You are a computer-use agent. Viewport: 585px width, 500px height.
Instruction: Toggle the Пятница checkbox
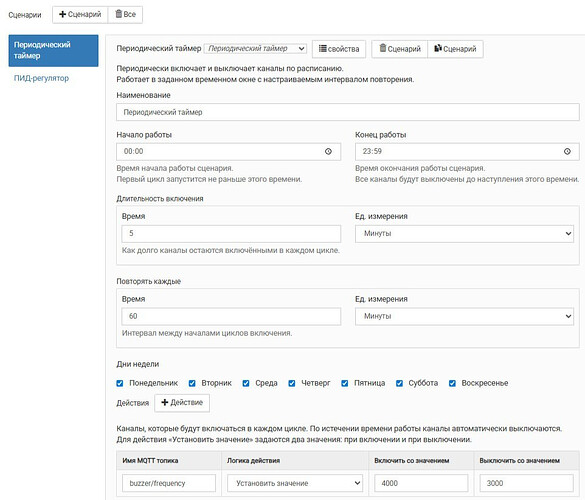tap(345, 383)
